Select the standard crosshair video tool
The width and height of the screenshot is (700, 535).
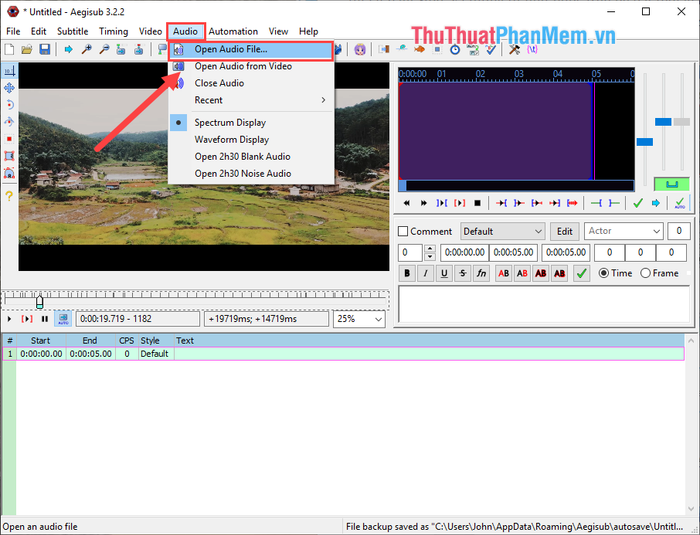(9, 71)
